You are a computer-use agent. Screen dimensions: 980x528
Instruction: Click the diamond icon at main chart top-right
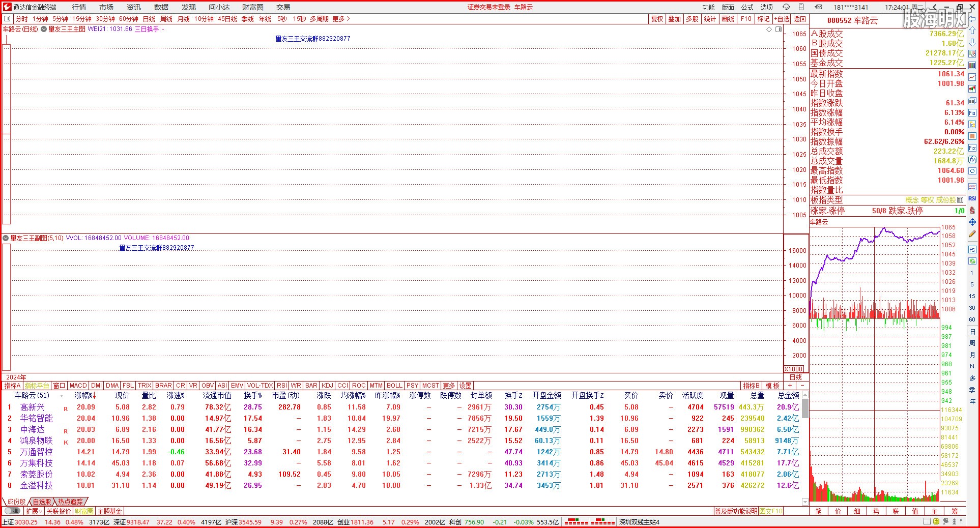(x=769, y=29)
